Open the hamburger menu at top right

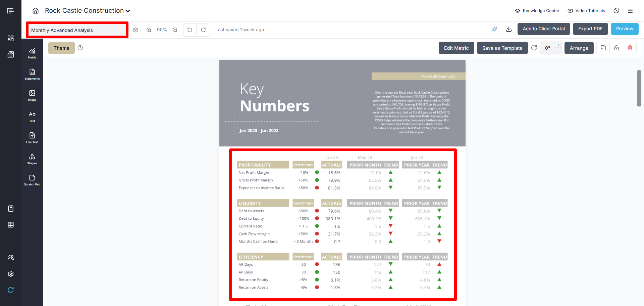coord(630,11)
